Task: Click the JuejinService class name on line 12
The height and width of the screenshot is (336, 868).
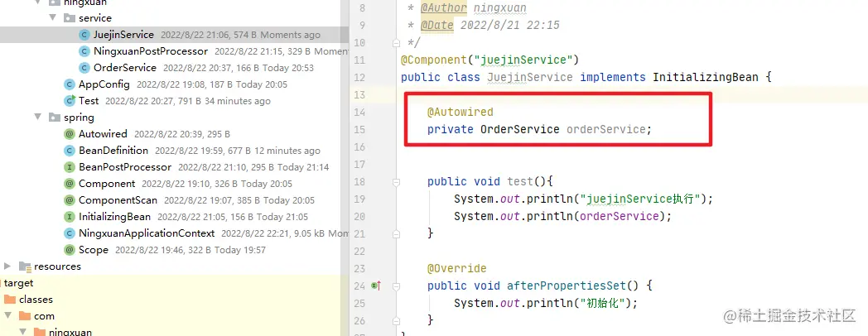Action: click(530, 77)
